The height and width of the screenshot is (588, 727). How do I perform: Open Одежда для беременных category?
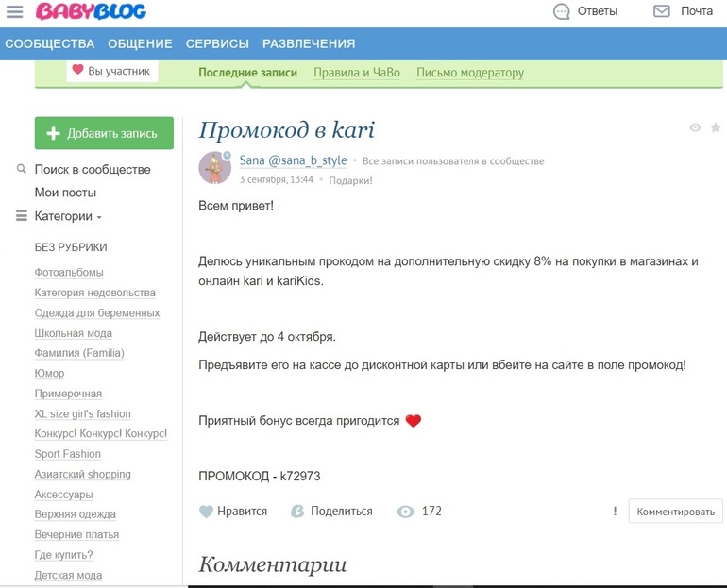point(97,313)
